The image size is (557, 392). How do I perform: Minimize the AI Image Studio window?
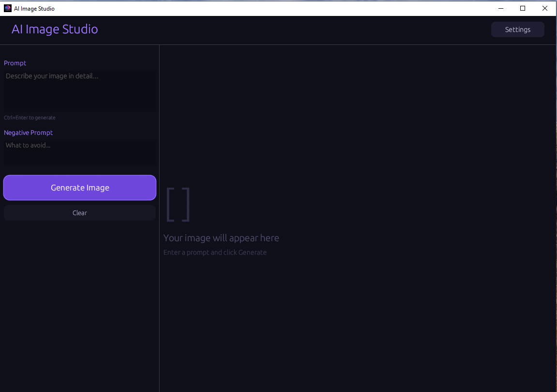500,8
